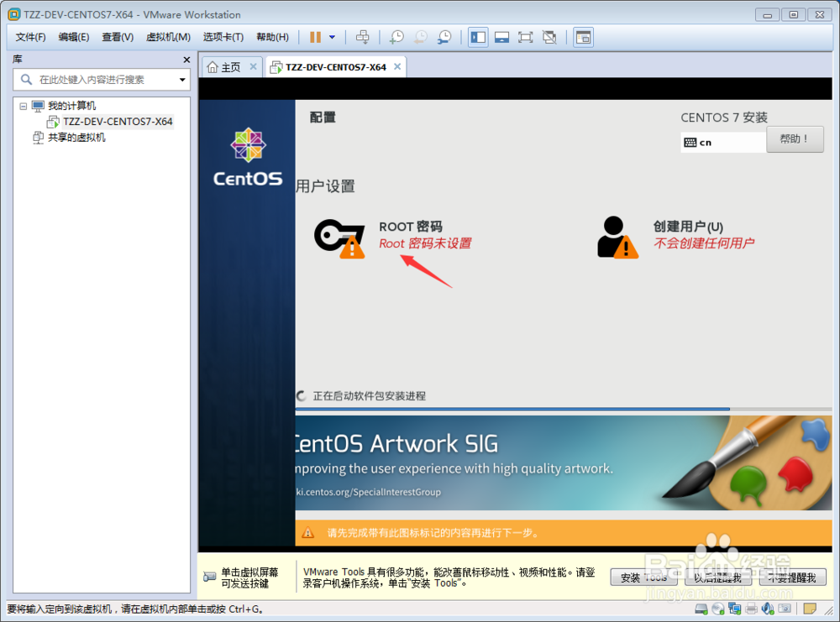This screenshot has height=622, width=840.
Task: Switch to the TZZ-DEV-CENTOS7-X64 tab
Action: pos(335,67)
